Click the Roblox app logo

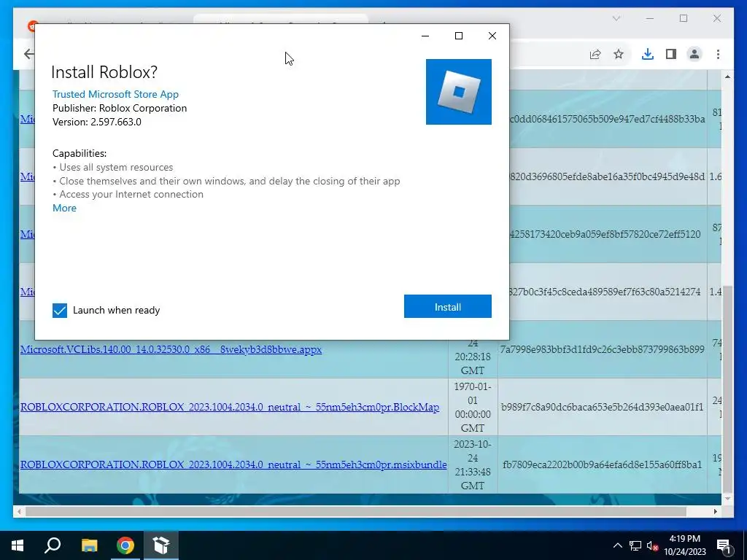tap(458, 92)
